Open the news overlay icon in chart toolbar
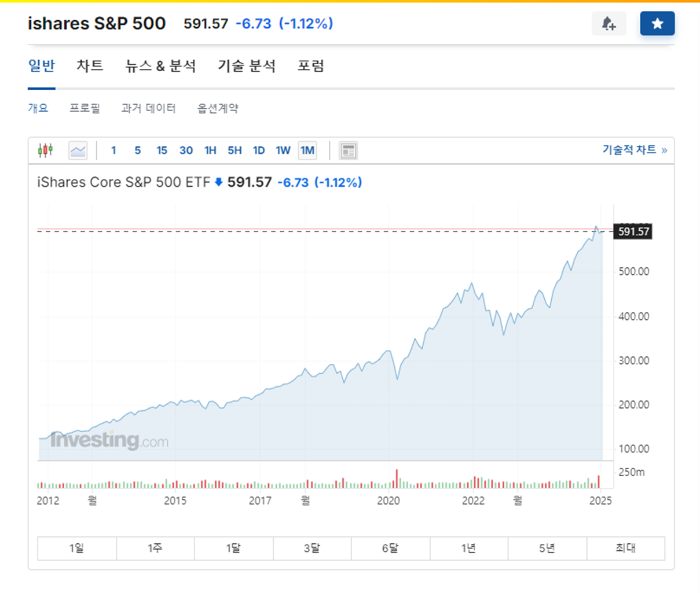This screenshot has height=593, width=700. pyautogui.click(x=348, y=151)
